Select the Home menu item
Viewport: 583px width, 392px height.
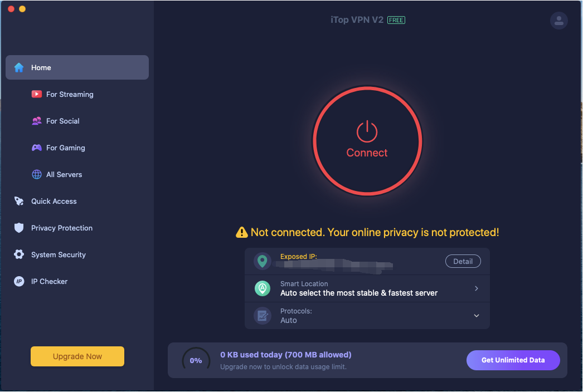point(77,67)
